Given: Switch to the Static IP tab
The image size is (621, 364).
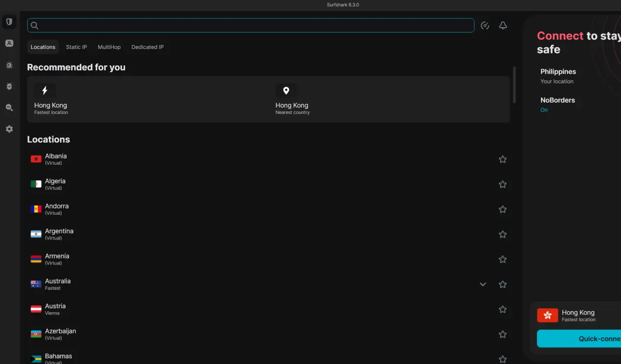Looking at the screenshot, I should point(76,47).
